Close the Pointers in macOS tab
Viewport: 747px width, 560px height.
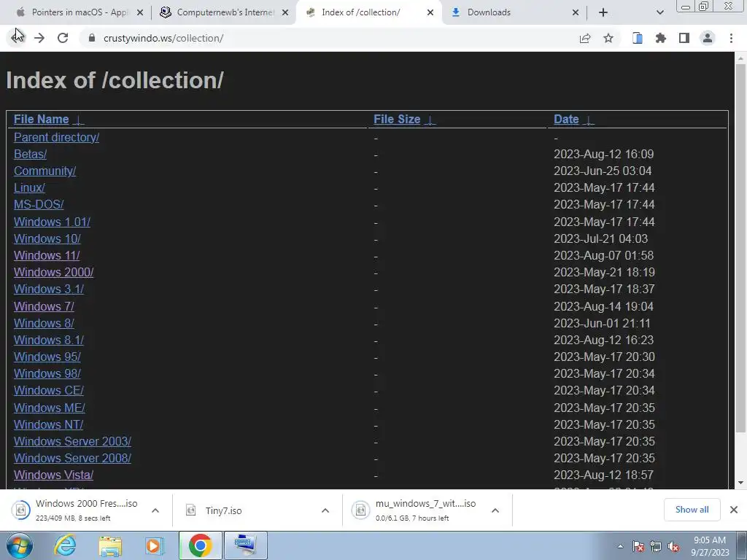click(140, 13)
